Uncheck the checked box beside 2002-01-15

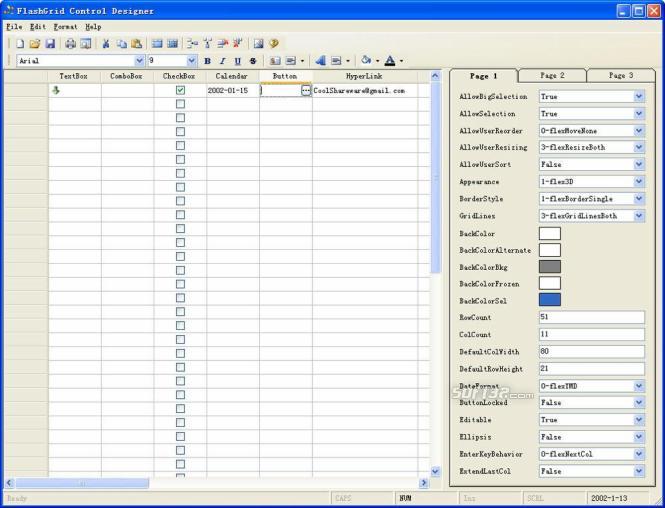point(180,90)
